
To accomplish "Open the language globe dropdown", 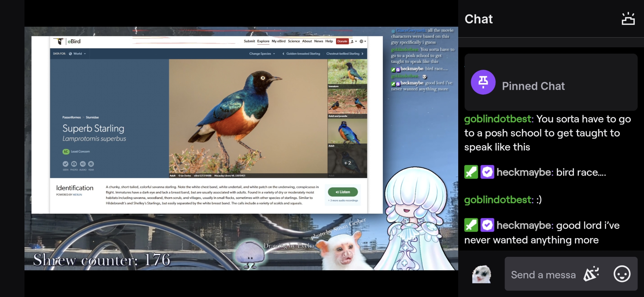I will 363,42.
